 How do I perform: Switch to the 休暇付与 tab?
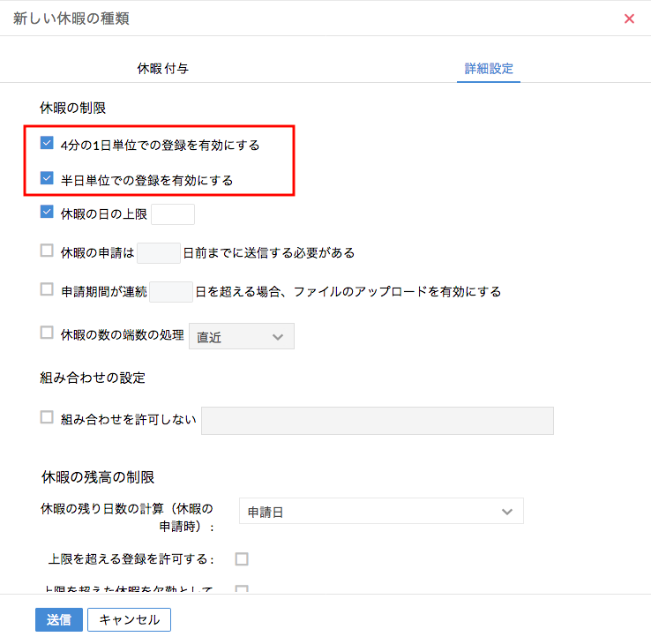pos(162,68)
